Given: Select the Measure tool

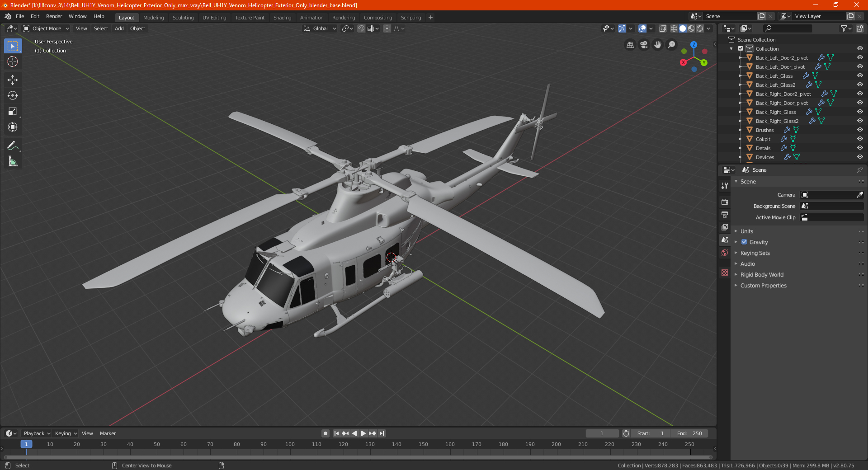Looking at the screenshot, I should (x=13, y=161).
